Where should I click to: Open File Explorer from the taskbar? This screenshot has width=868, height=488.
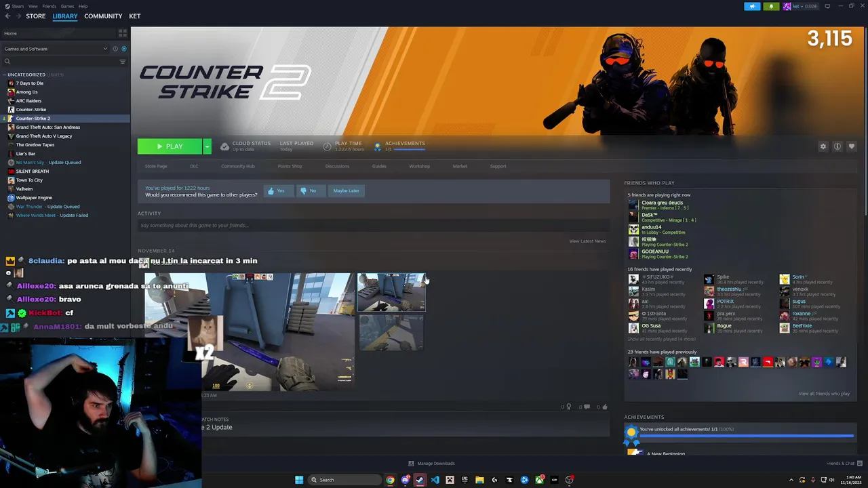pyautogui.click(x=479, y=480)
